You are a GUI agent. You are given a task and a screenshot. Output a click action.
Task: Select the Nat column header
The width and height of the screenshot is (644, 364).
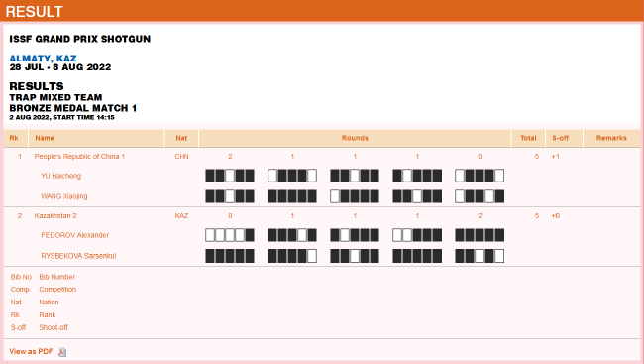[181, 138]
